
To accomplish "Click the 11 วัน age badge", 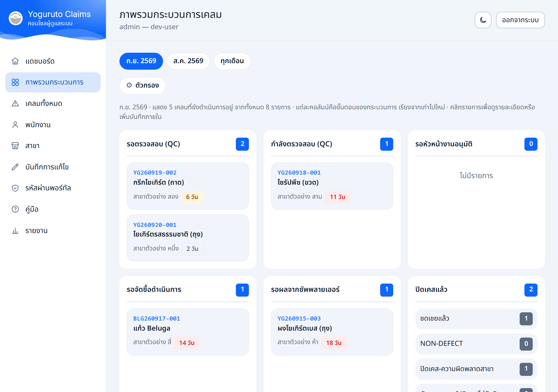I will (x=338, y=197).
